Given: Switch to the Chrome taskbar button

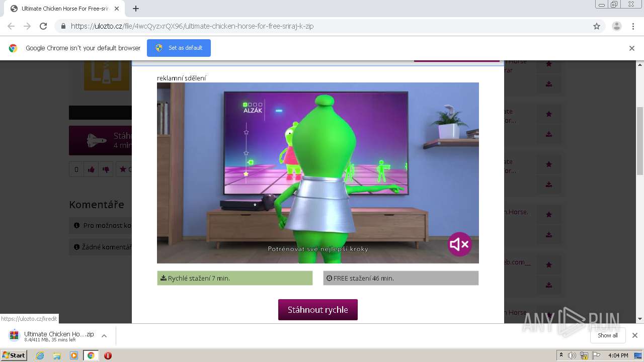Looking at the screenshot, I should coord(91,355).
